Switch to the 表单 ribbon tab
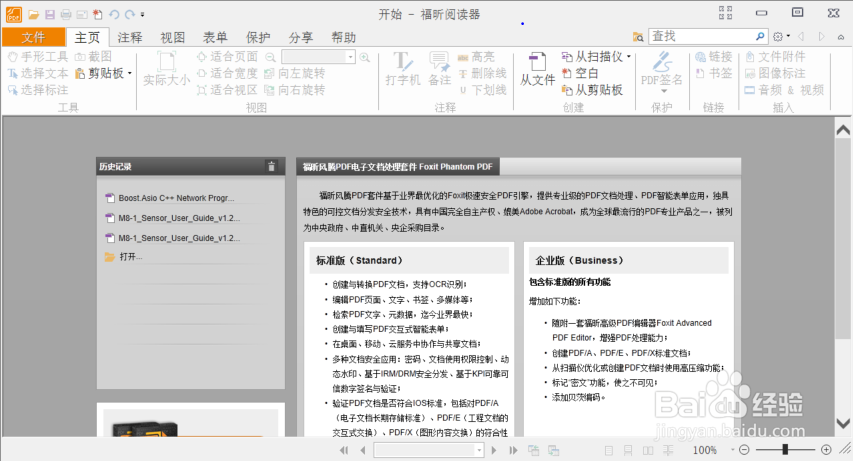Screen dimensions: 853x461 pyautogui.click(x=215, y=37)
